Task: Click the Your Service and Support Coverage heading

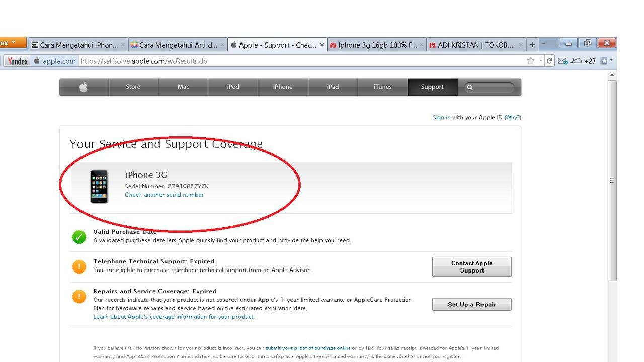Action: click(x=166, y=144)
